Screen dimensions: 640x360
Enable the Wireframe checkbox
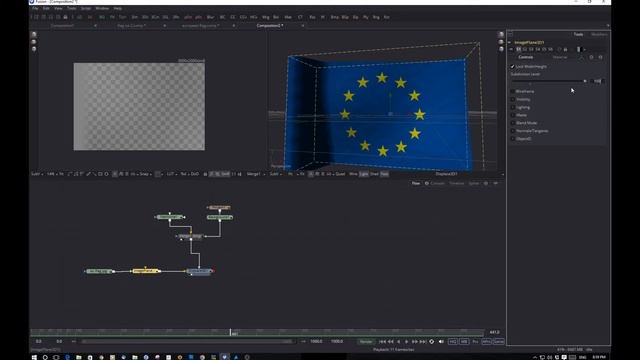pos(513,91)
